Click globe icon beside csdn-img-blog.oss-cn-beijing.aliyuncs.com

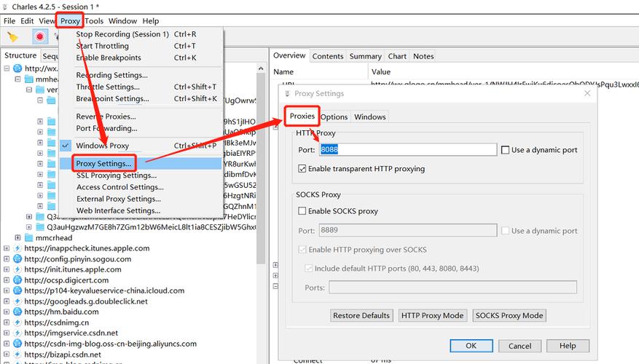click(x=17, y=344)
